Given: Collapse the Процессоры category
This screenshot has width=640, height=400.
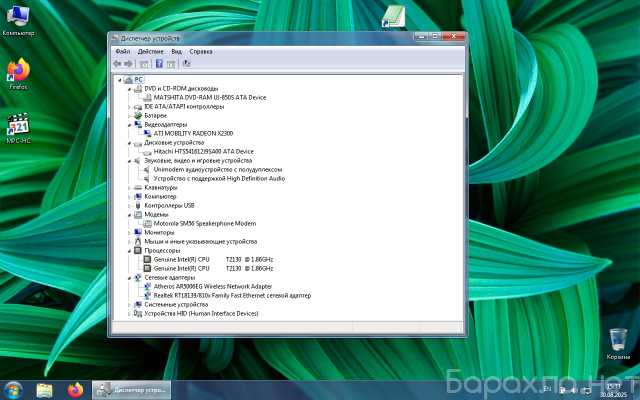Looking at the screenshot, I should (x=129, y=251).
